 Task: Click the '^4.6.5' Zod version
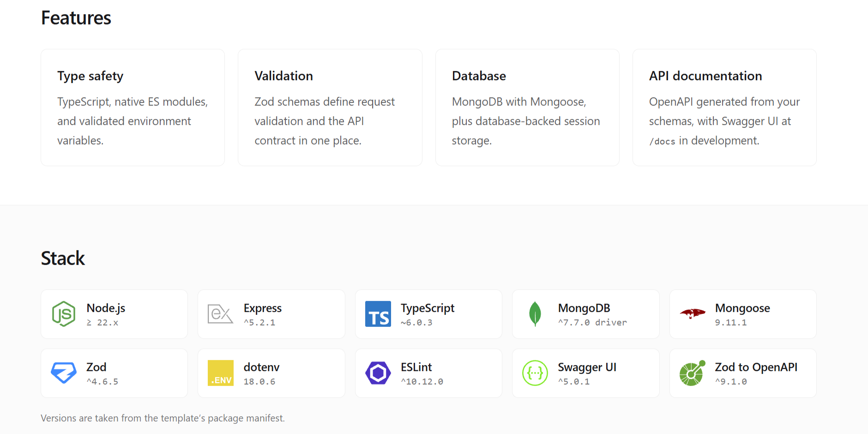pyautogui.click(x=102, y=381)
